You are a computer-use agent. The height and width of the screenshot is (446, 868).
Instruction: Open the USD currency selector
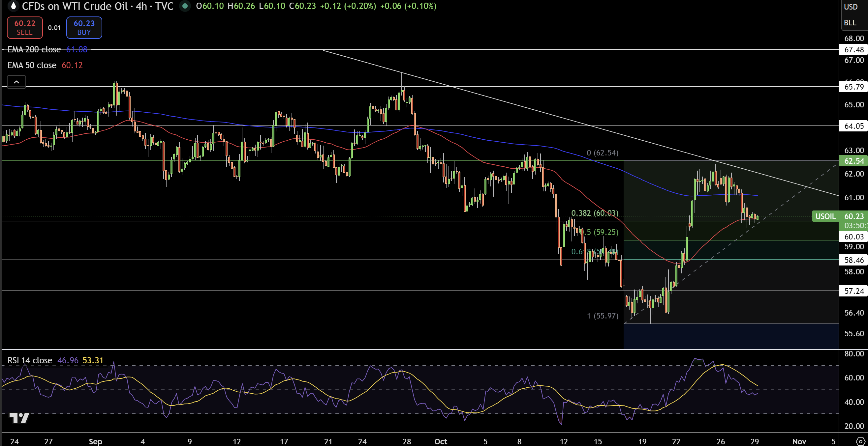point(851,7)
